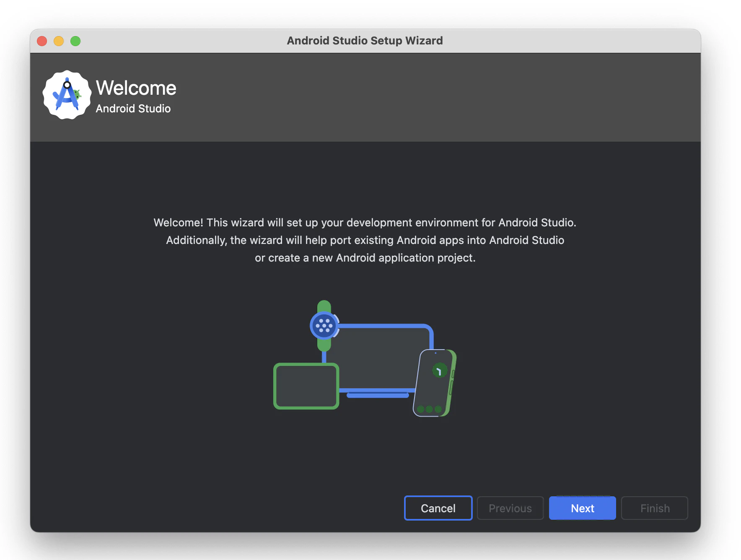Click the Android Studio logo icon
This screenshot has height=560, width=741.
tap(67, 95)
